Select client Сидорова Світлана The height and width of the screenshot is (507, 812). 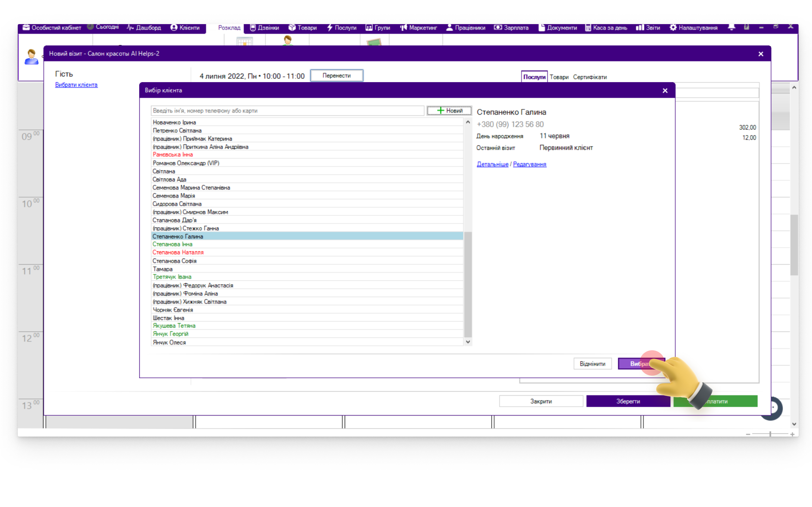coord(307,204)
